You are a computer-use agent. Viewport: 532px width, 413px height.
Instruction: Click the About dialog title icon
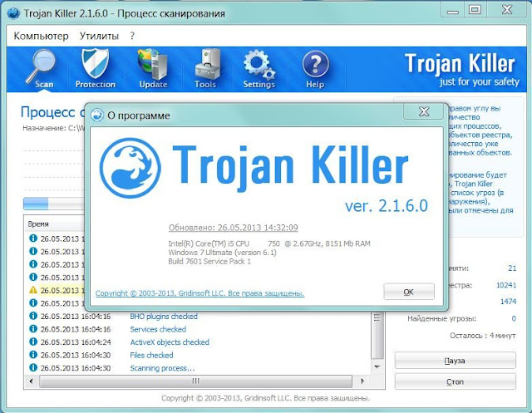(97, 116)
